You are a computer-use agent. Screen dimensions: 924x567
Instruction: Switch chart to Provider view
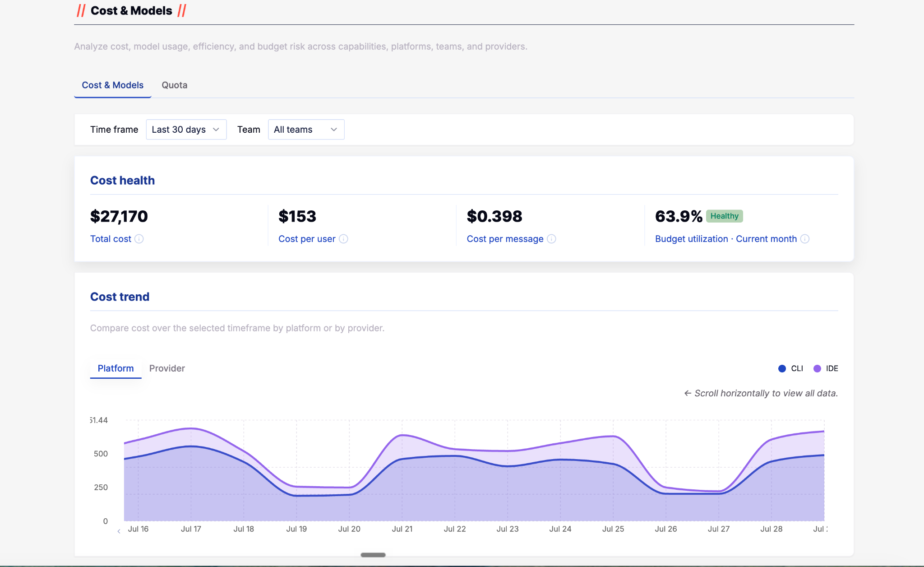click(x=167, y=368)
